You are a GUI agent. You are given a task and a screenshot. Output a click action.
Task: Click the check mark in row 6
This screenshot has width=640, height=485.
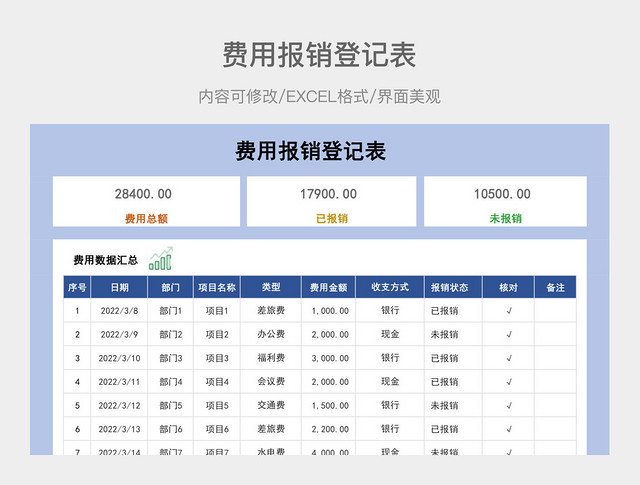point(509,429)
